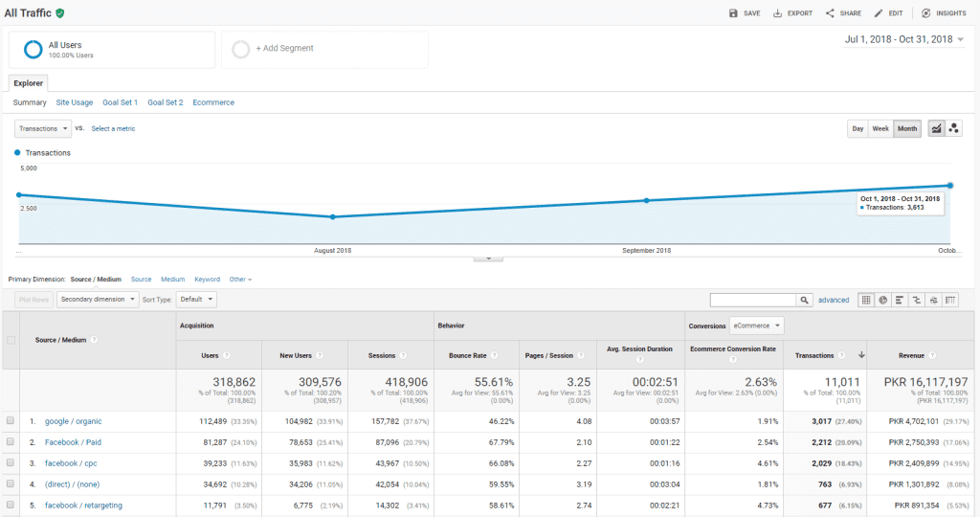Viewport: 980px width, 517px height.
Task: Tick the facebook / retargeting row checkbox
Action: pos(11,506)
